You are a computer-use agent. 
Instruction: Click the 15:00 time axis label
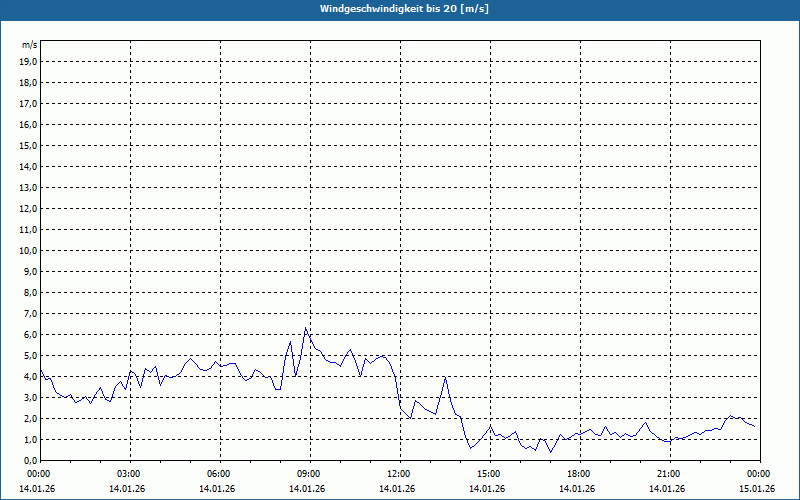[489, 474]
